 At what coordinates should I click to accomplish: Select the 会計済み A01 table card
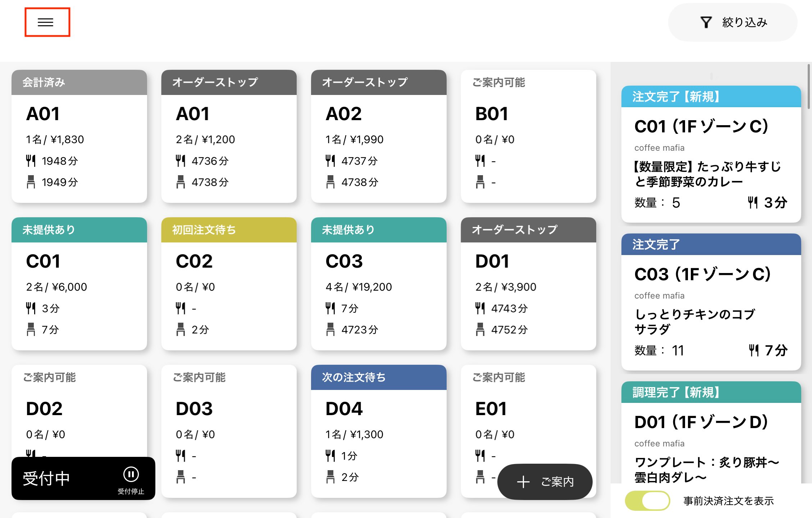pos(79,137)
